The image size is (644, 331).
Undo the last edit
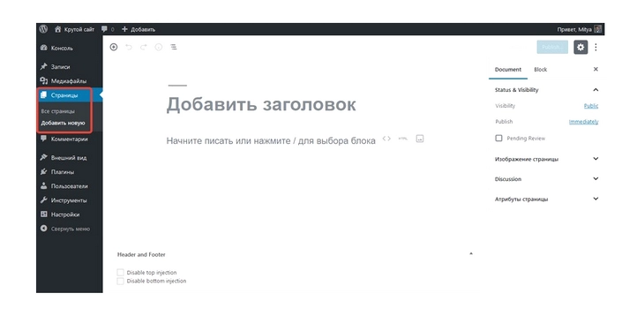click(x=129, y=48)
